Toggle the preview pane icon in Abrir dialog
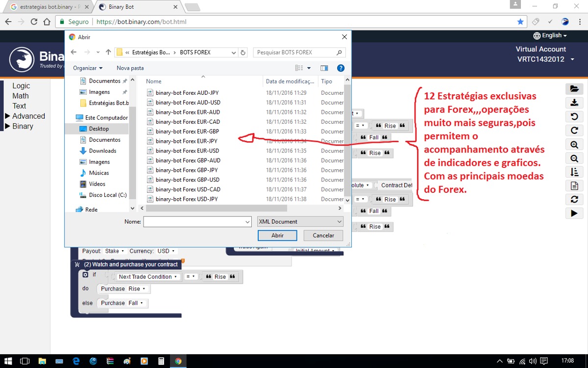Screen dimensions: 588x368 (x=324, y=68)
